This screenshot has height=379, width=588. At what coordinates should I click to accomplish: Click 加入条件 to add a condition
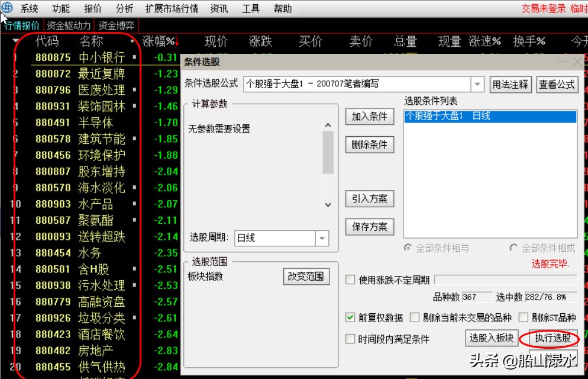(x=369, y=117)
